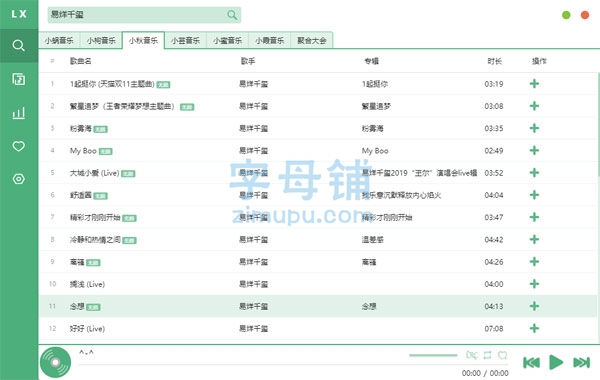Select the song title My Boo
The width and height of the screenshot is (600, 380).
[x=83, y=150]
